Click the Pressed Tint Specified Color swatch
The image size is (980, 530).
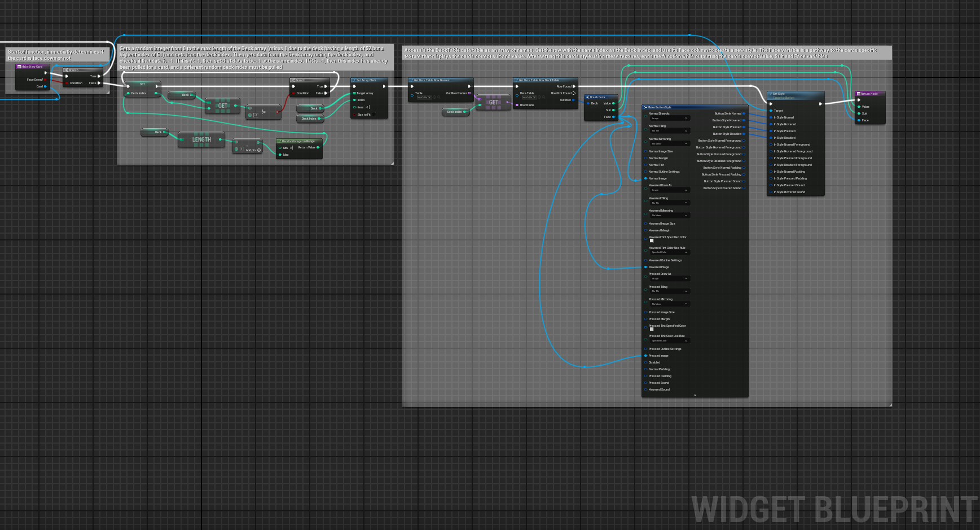(652, 330)
